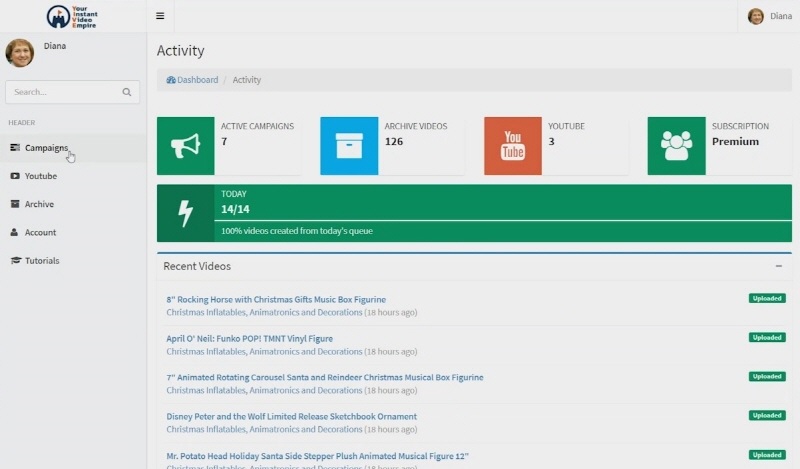Open the 7" Animated Rotating Carousel Santa video
800x469 pixels.
click(325, 378)
